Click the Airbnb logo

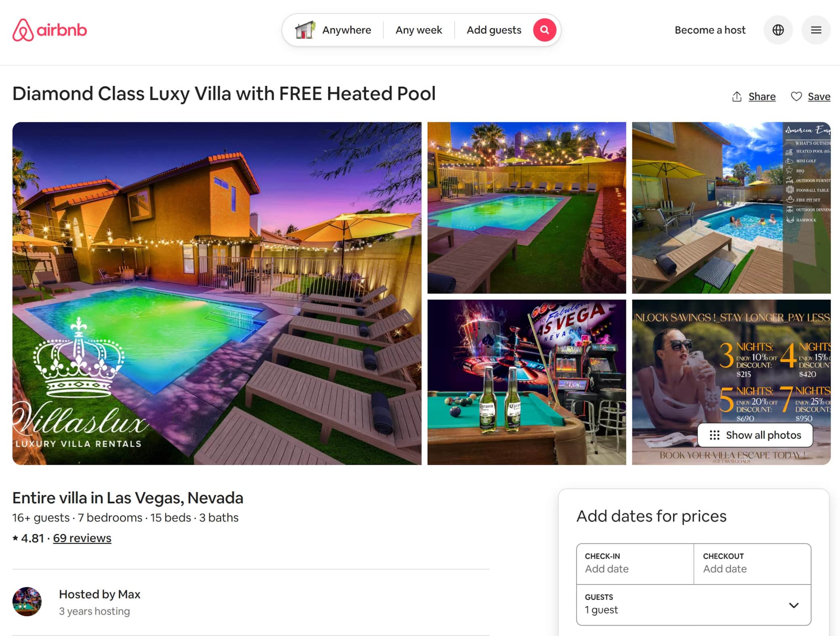[x=50, y=30]
